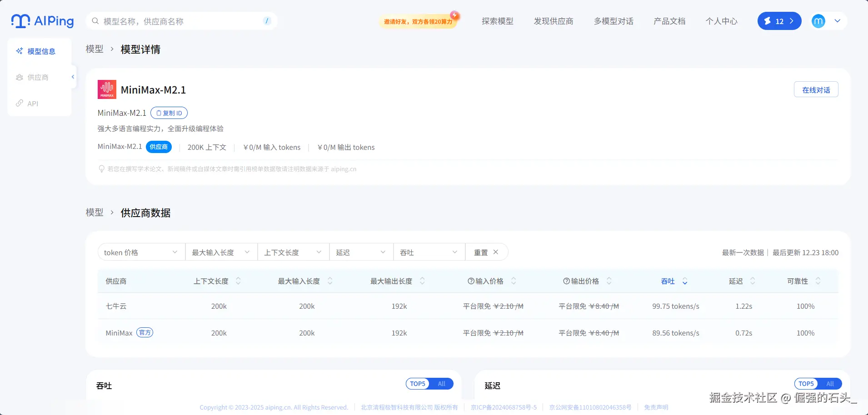Click the 1.22s latency value

pos(744,306)
